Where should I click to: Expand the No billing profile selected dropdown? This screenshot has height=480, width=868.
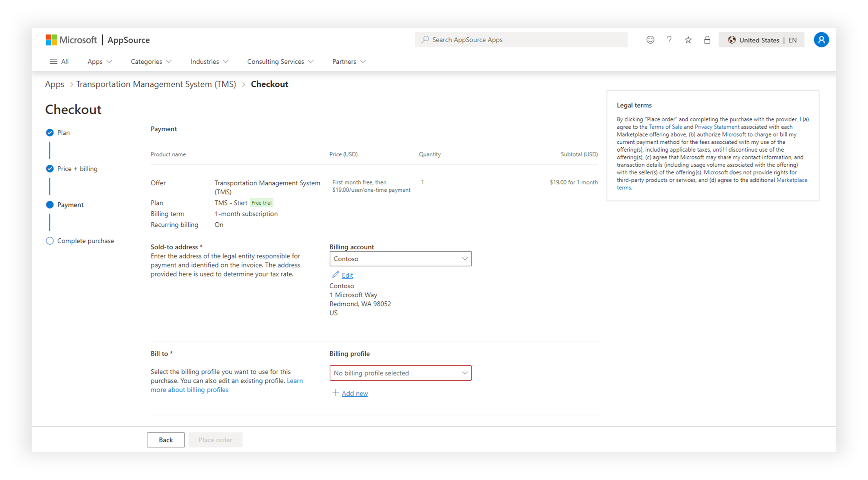point(400,373)
